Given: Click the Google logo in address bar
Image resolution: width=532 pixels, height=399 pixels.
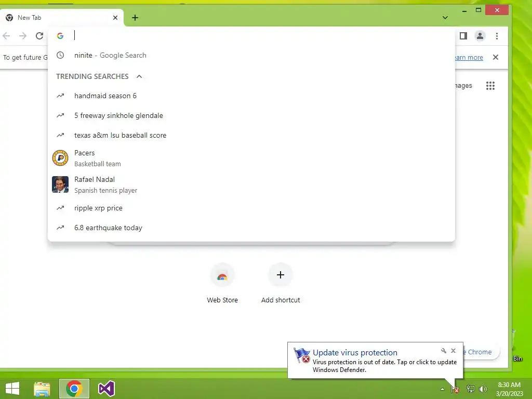Looking at the screenshot, I should (60, 36).
